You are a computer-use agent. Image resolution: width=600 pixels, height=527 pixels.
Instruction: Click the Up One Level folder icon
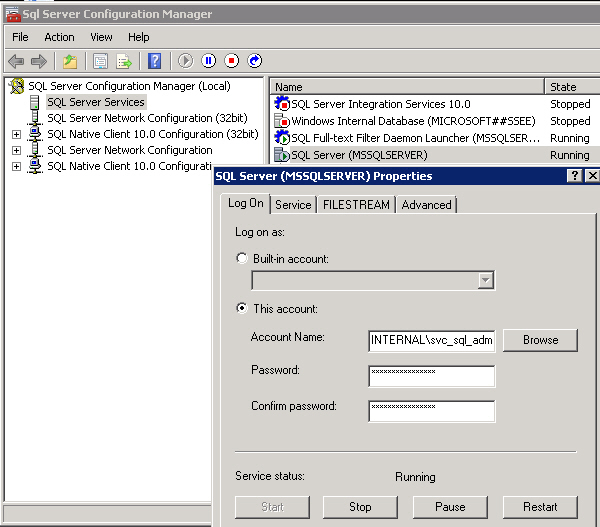pyautogui.click(x=70, y=61)
